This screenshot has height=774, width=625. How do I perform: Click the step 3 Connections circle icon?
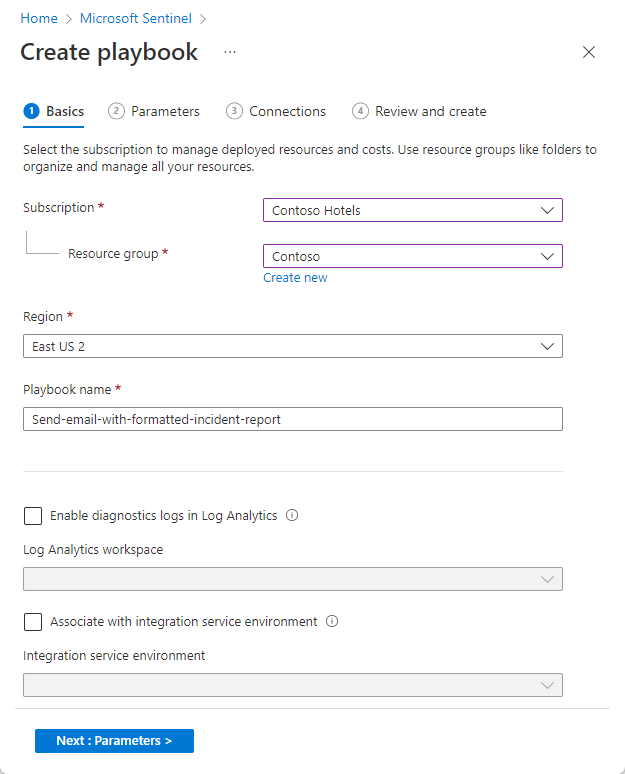pos(234,111)
